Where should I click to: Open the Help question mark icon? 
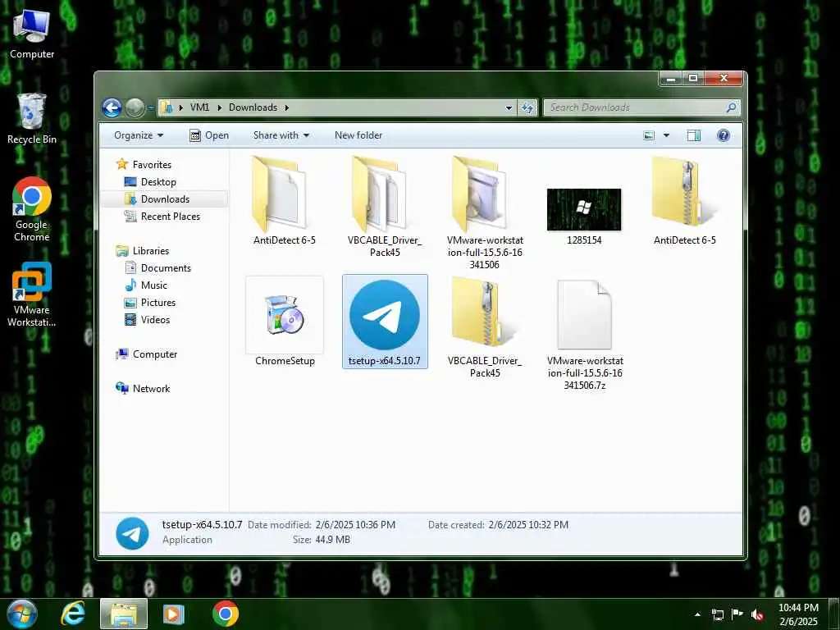(724, 135)
